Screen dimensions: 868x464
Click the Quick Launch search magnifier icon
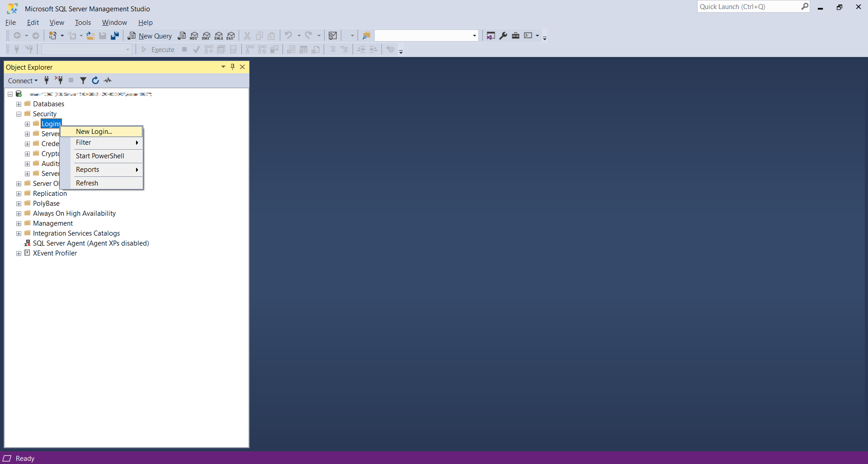805,7
